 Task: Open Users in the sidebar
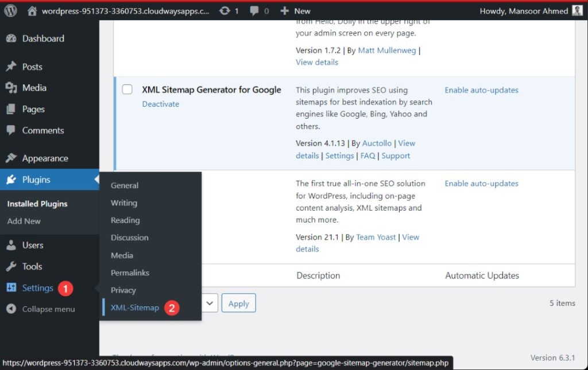tap(33, 245)
